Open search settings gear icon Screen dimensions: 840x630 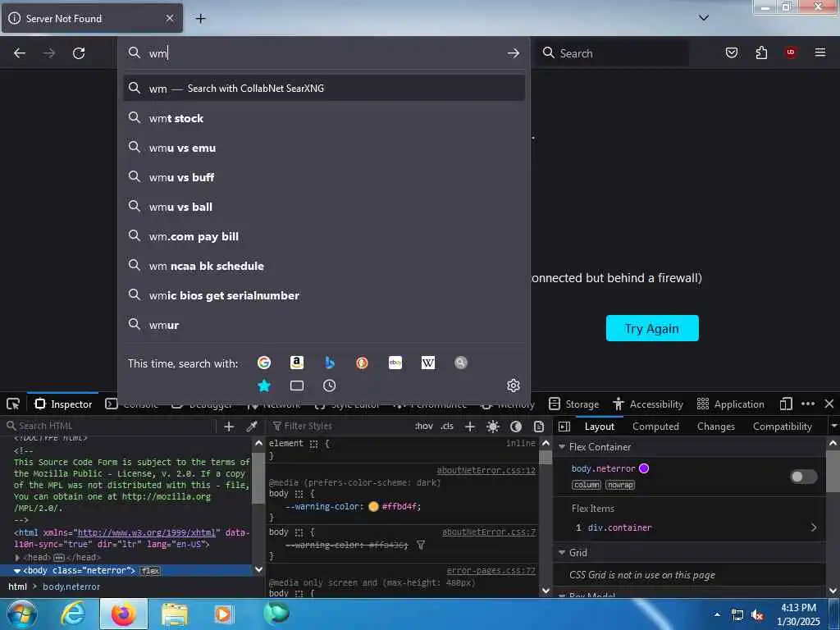click(514, 386)
